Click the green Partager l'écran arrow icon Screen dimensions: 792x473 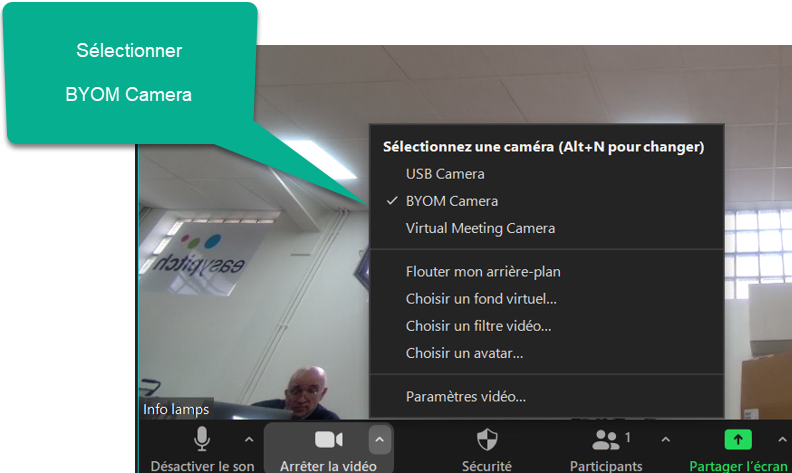(x=737, y=439)
